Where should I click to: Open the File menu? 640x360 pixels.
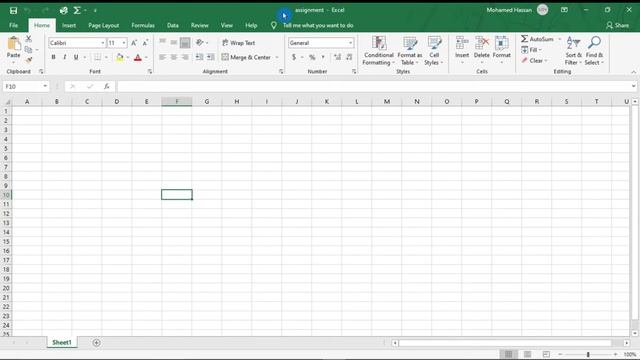pos(13,25)
